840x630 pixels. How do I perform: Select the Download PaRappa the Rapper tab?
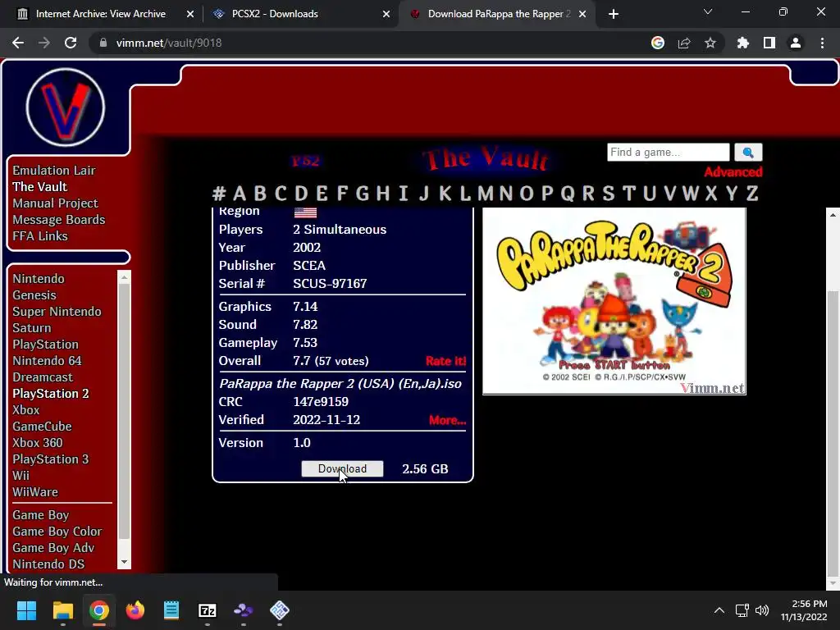click(x=495, y=14)
